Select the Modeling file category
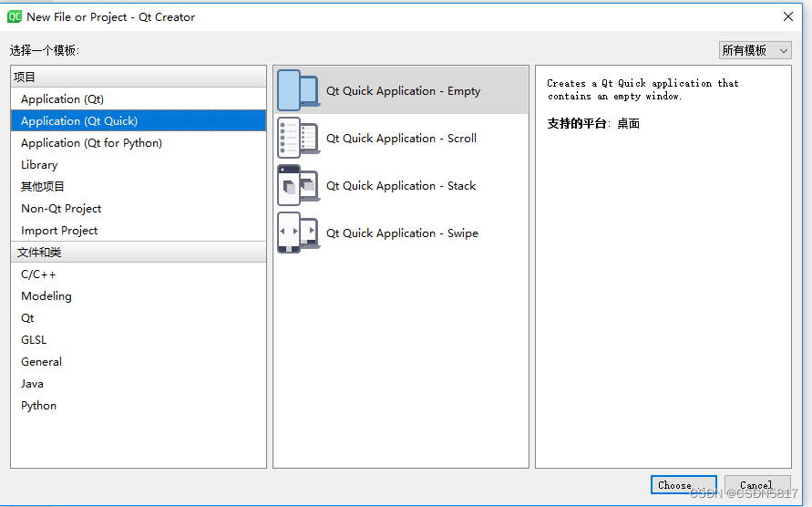812x507 pixels. pyautogui.click(x=139, y=296)
